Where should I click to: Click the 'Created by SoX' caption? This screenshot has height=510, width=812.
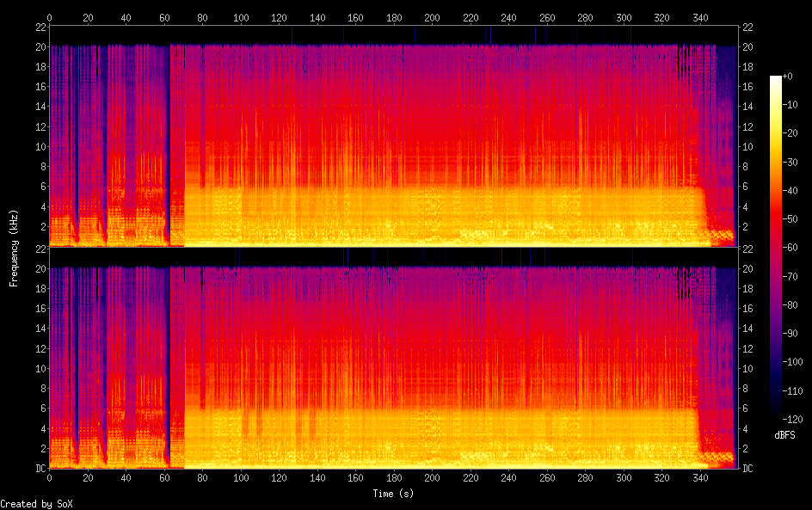36,504
